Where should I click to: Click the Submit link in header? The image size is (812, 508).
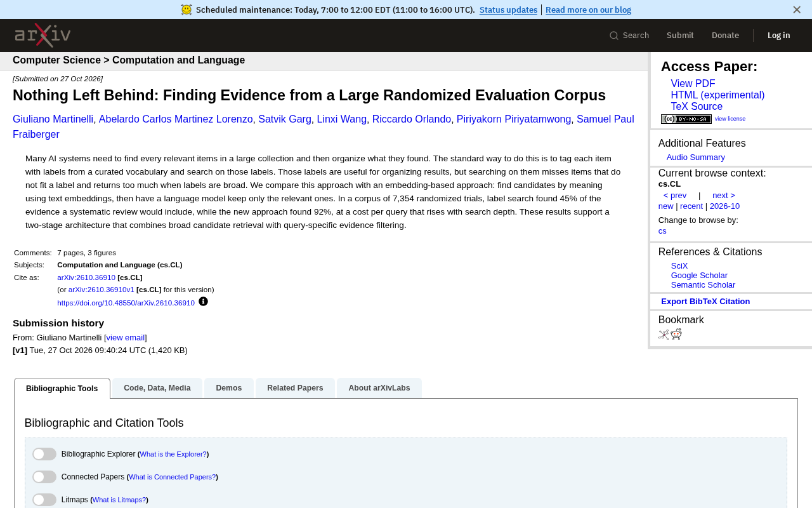tap(680, 36)
